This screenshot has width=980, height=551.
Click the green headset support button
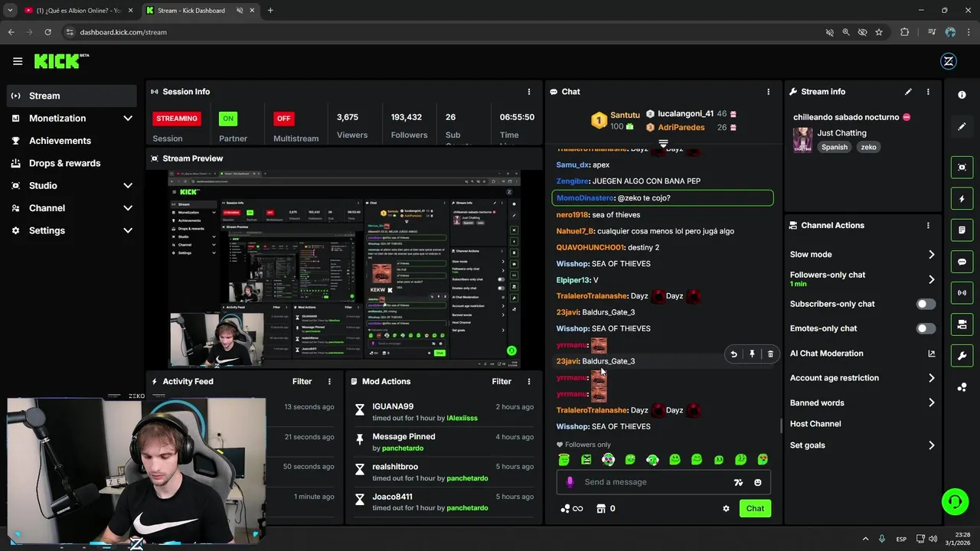tap(955, 502)
